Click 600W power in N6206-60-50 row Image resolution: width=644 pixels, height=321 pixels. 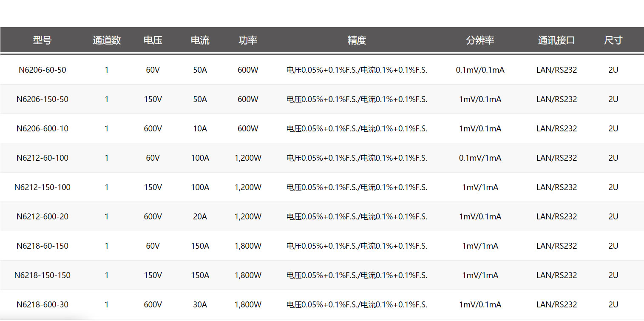(248, 70)
